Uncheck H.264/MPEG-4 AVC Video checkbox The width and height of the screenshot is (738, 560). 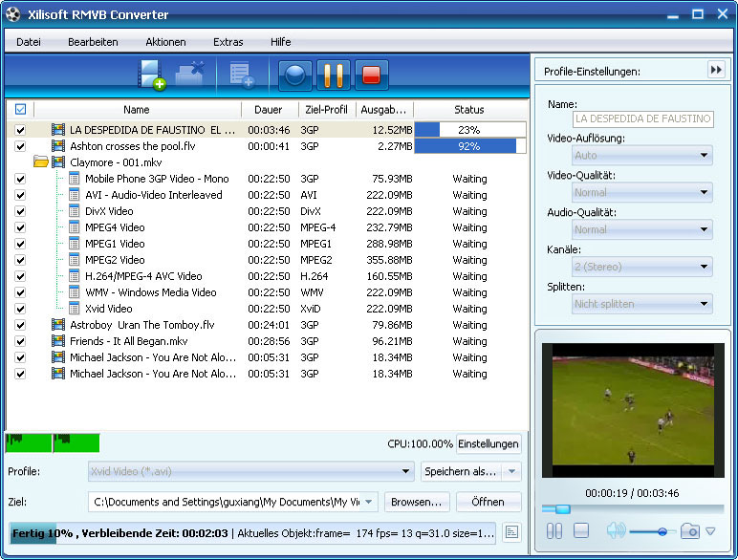(x=20, y=276)
